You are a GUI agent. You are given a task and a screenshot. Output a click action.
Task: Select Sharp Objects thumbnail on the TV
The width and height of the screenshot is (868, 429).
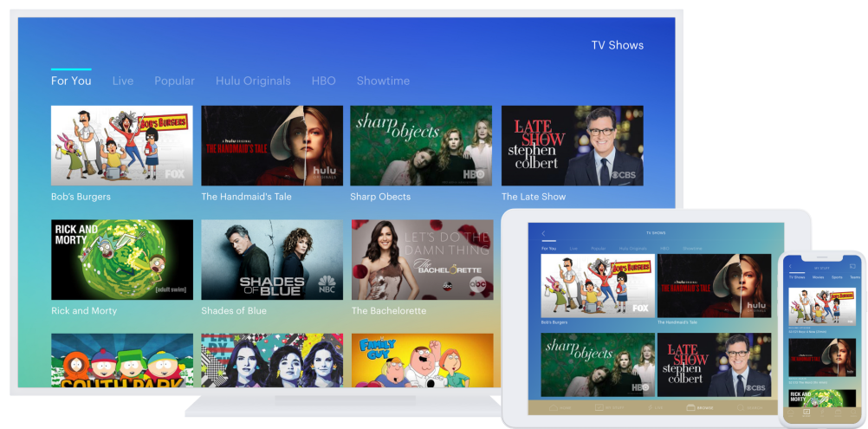pyautogui.click(x=421, y=146)
